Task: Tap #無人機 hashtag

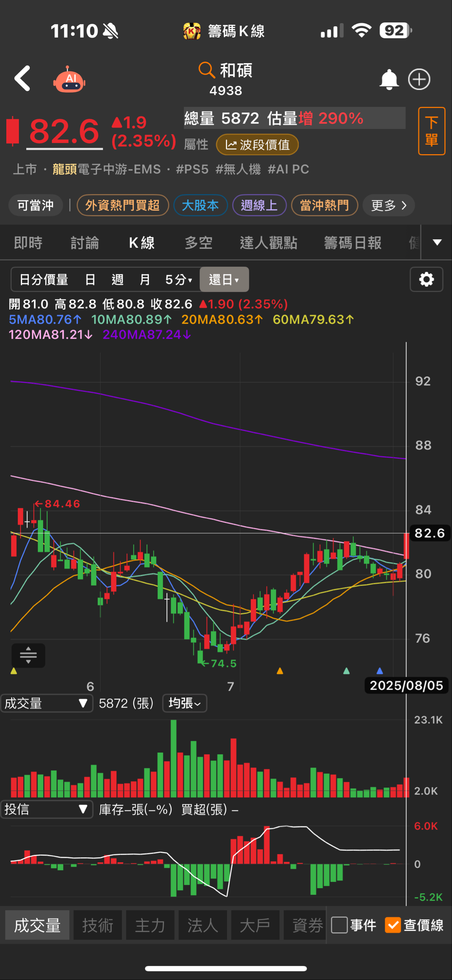Action: pyautogui.click(x=238, y=169)
